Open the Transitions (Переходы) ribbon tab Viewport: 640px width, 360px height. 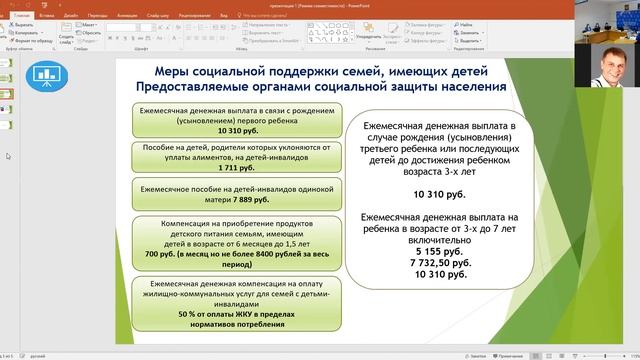98,16
